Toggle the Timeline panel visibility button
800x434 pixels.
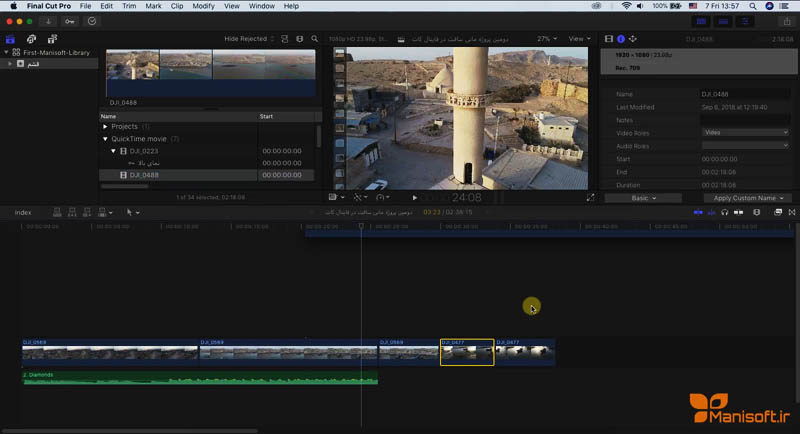[x=723, y=21]
